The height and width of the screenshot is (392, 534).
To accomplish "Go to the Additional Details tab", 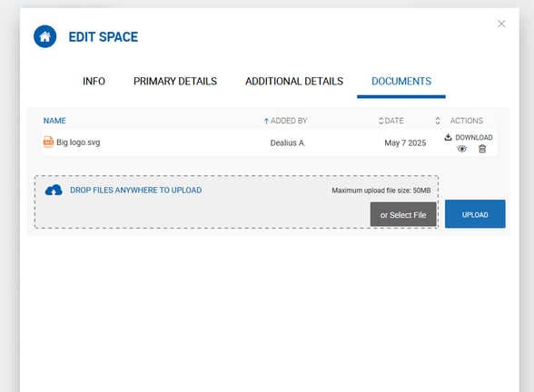I will 294,82.
